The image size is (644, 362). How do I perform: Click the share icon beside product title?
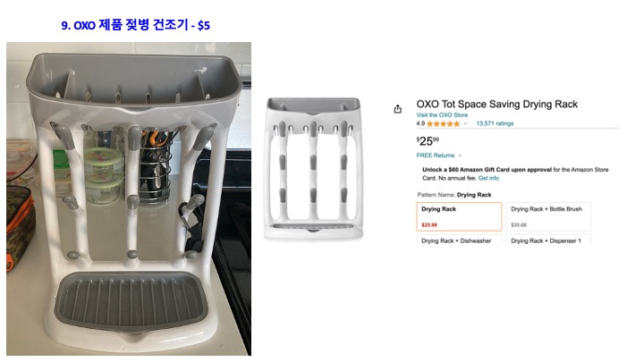coord(397,109)
